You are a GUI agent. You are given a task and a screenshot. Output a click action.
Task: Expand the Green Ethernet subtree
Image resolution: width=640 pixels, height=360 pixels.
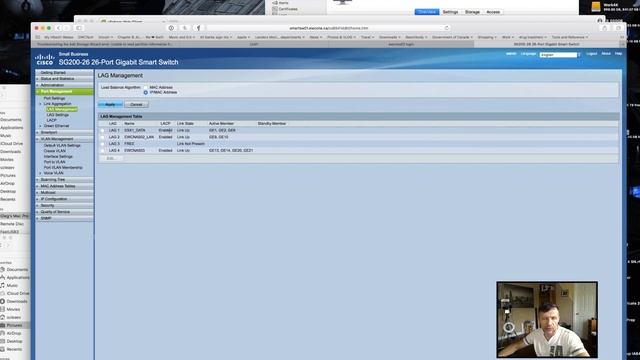pyautogui.click(x=40, y=126)
